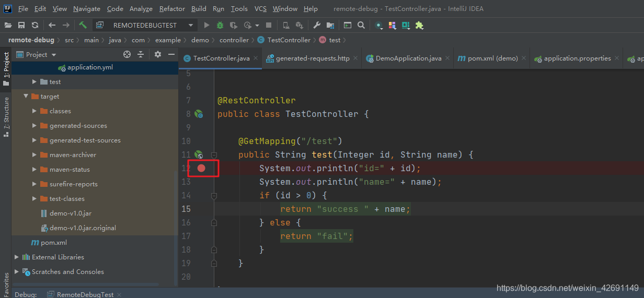This screenshot has width=644, height=298.
Task: Click the Search Everywhere magnifier icon
Action: [x=361, y=25]
